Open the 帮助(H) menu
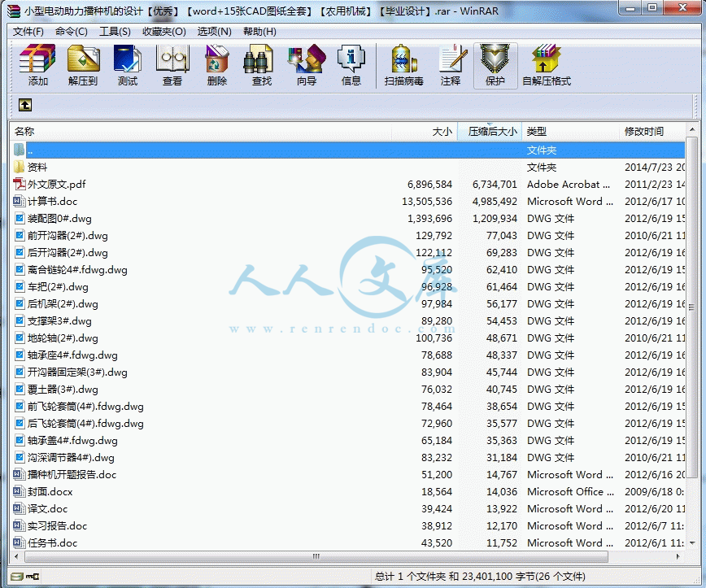Image resolution: width=706 pixels, height=588 pixels. (259, 32)
